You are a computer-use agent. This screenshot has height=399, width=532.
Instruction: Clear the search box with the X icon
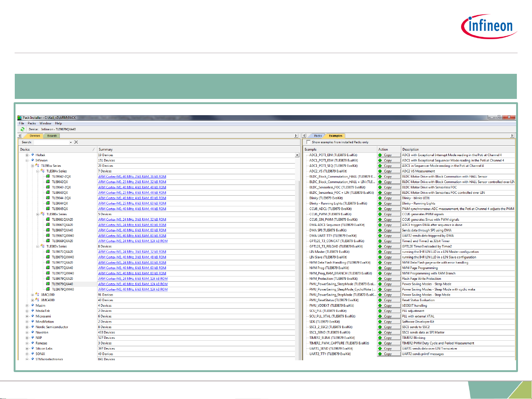pos(76,142)
